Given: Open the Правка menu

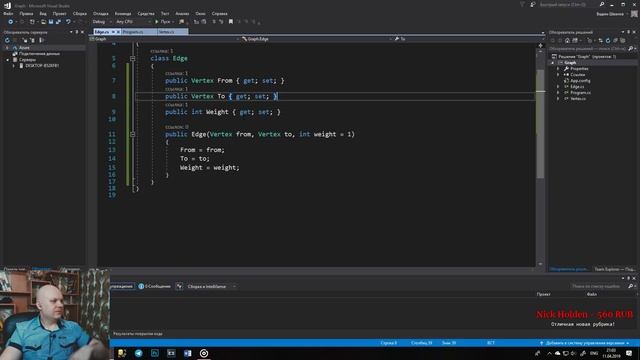Looking at the screenshot, I should point(26,13).
